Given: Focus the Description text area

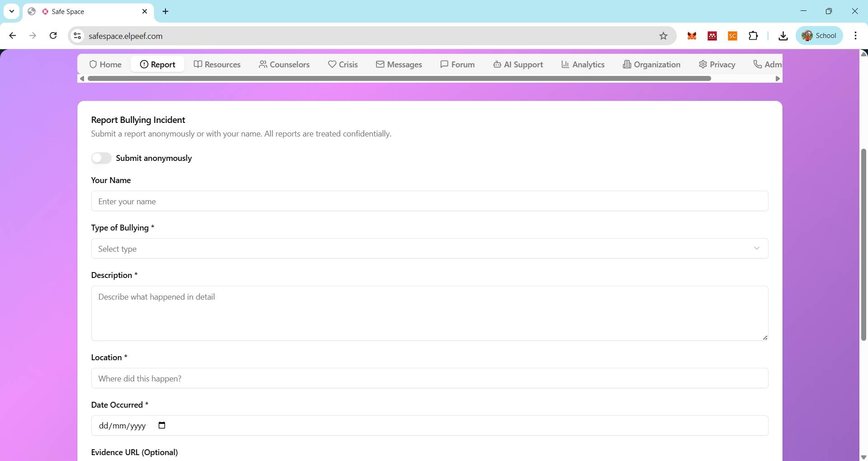Looking at the screenshot, I should (x=429, y=313).
